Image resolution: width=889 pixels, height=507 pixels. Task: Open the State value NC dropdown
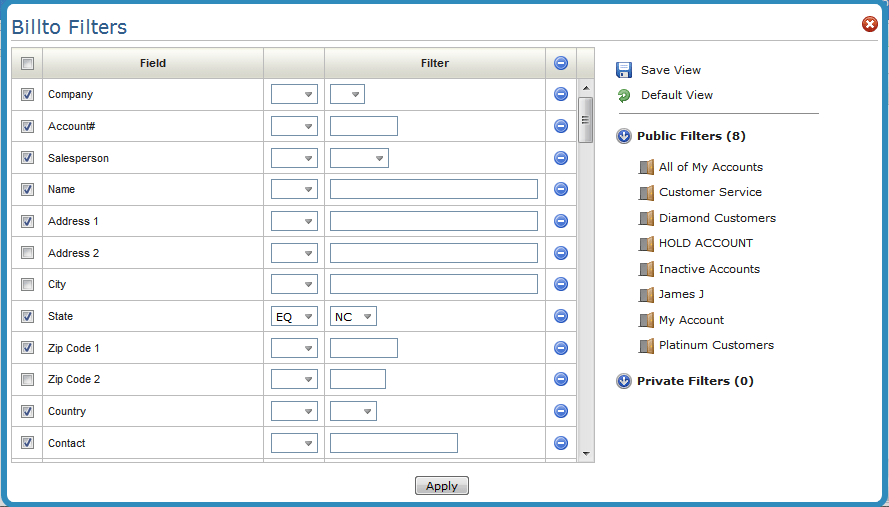point(354,317)
